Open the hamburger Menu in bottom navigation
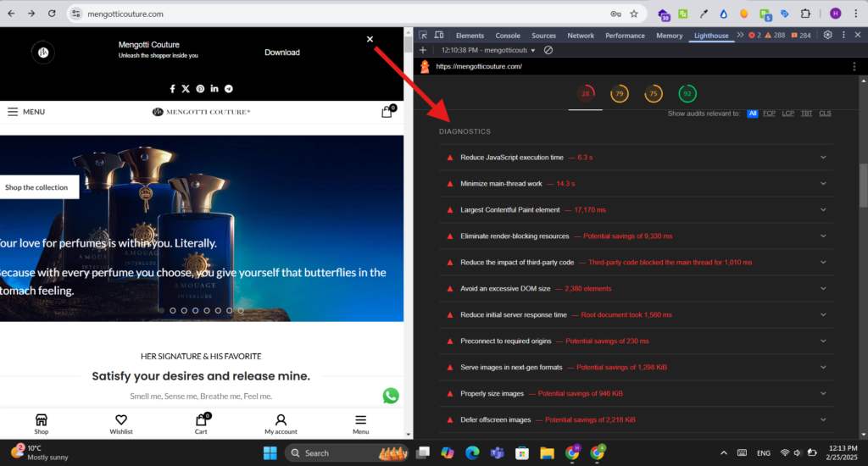Image resolution: width=868 pixels, height=466 pixels. 360,424
